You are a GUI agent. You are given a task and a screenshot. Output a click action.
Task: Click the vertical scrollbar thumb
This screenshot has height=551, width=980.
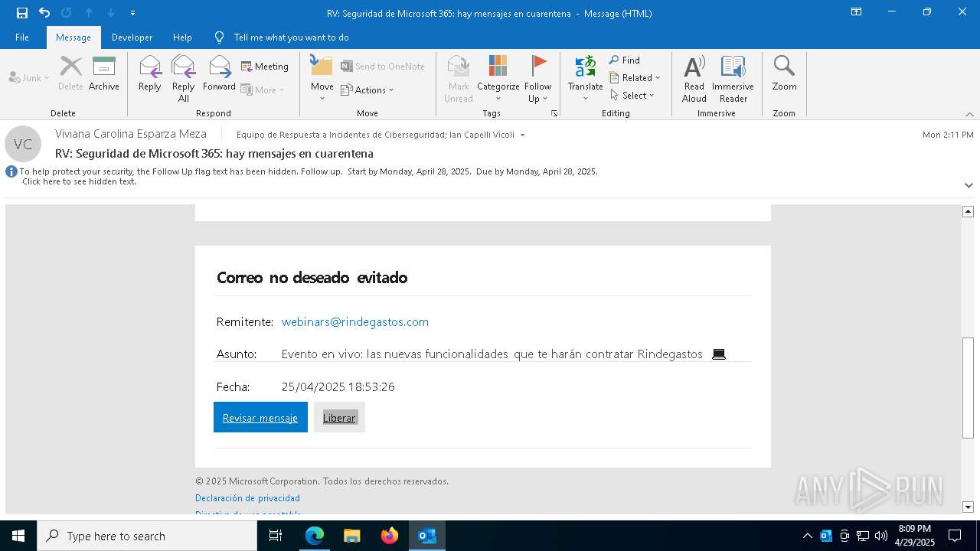coord(968,388)
